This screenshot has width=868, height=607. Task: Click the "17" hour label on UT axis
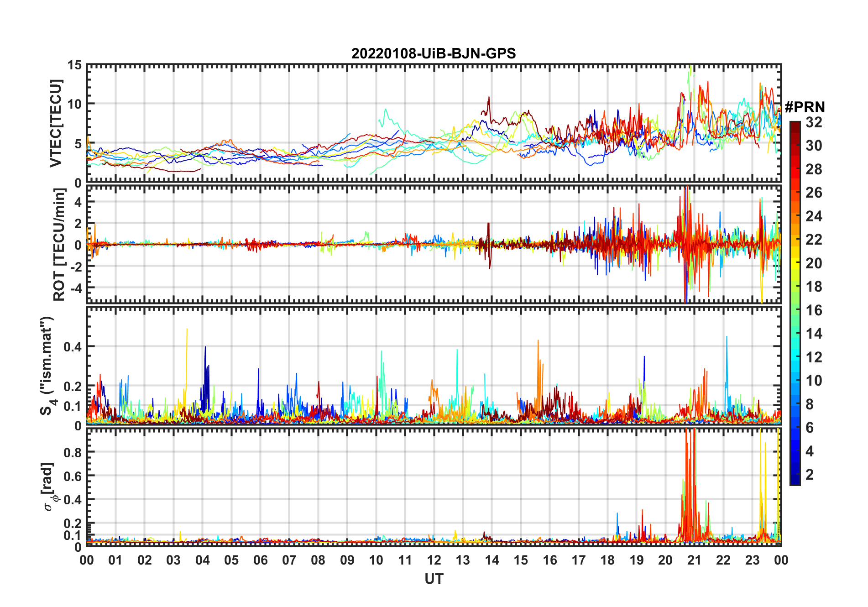(579, 560)
